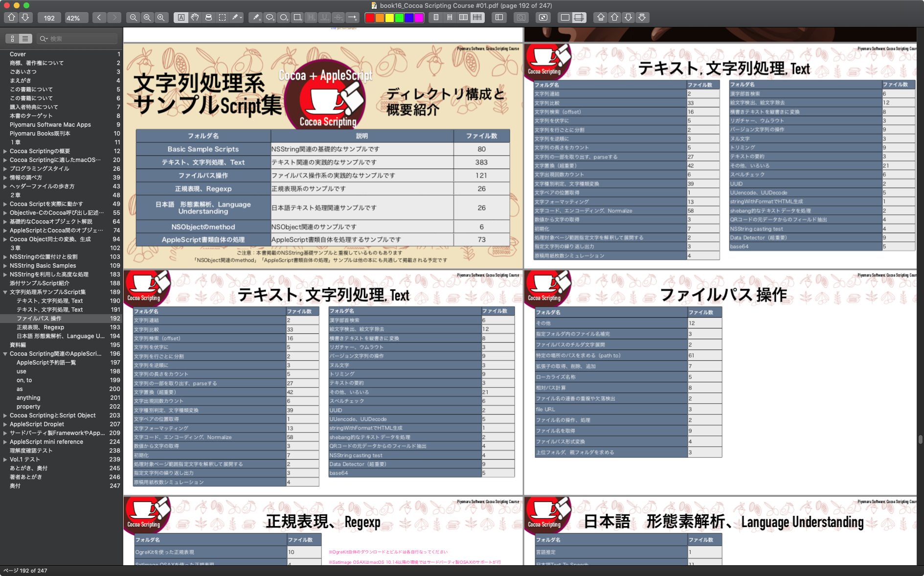The image size is (924, 576).
Task: Jump to first page arrow
Action: tap(601, 18)
